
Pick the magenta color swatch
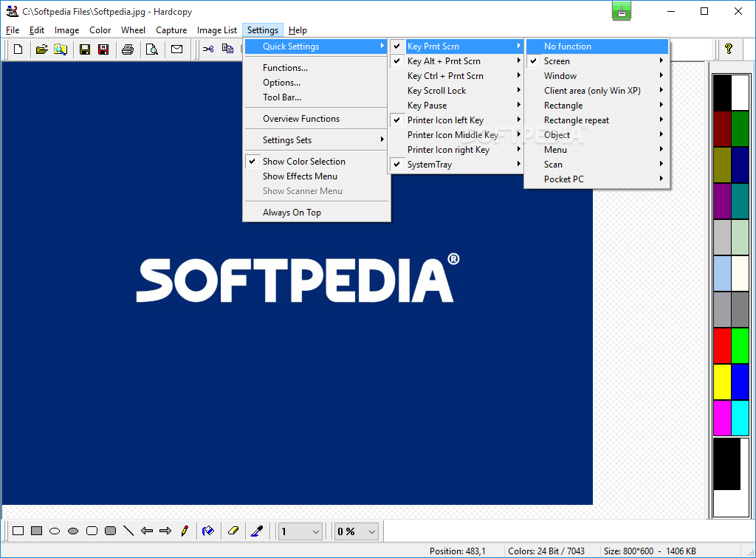point(722,418)
